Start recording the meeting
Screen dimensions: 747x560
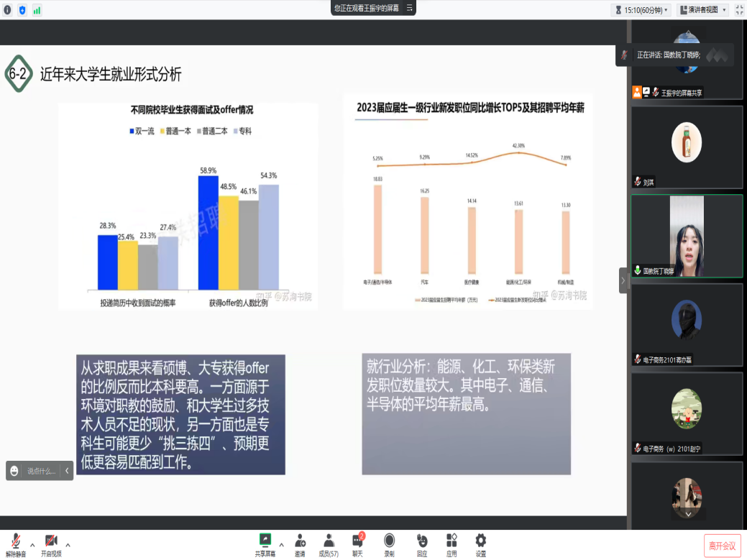[389, 543]
